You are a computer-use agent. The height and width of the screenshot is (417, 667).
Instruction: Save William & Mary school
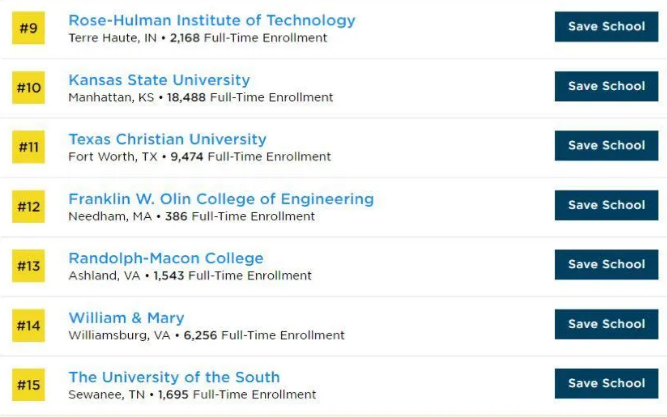coord(606,324)
